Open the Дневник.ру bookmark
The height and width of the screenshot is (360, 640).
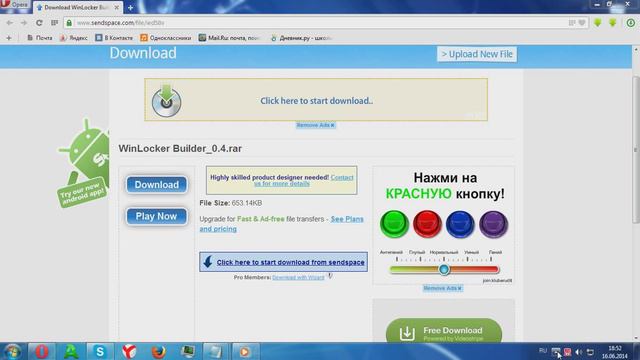301,38
